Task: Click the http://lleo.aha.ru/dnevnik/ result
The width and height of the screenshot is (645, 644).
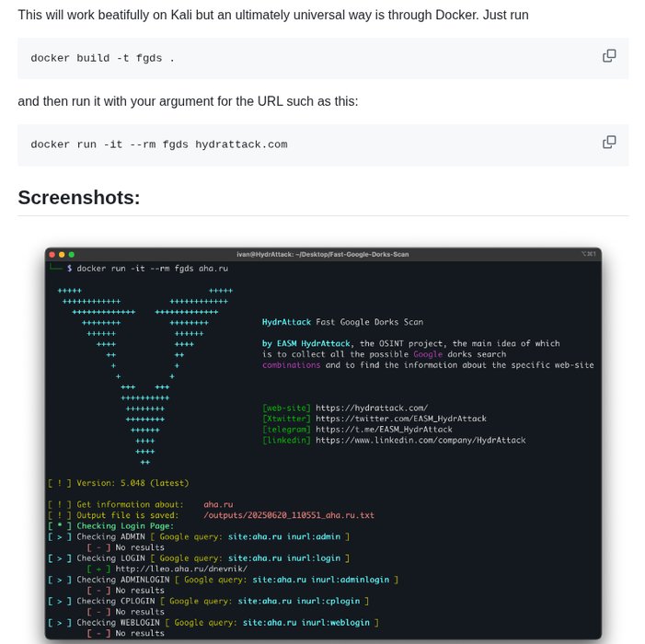Action: pyautogui.click(x=181, y=569)
